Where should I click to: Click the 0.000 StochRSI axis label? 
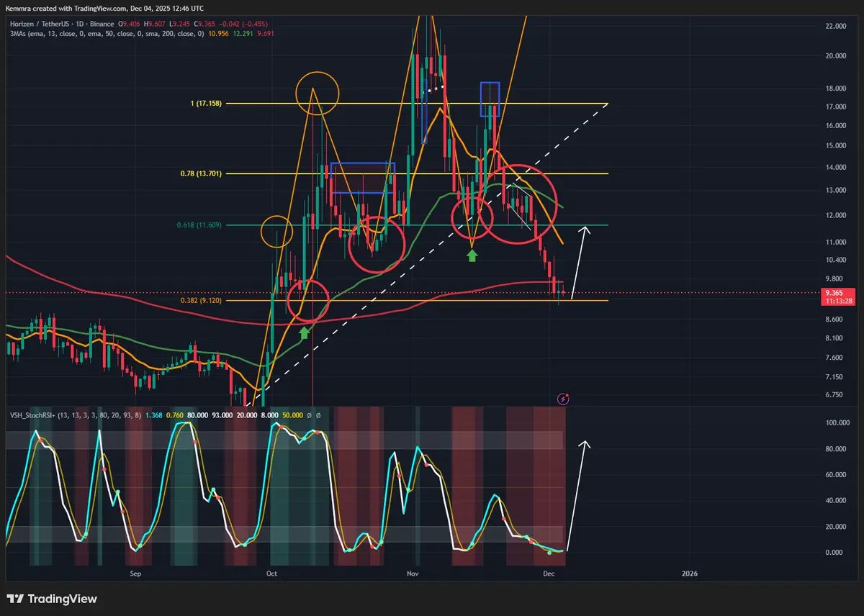[x=834, y=553]
